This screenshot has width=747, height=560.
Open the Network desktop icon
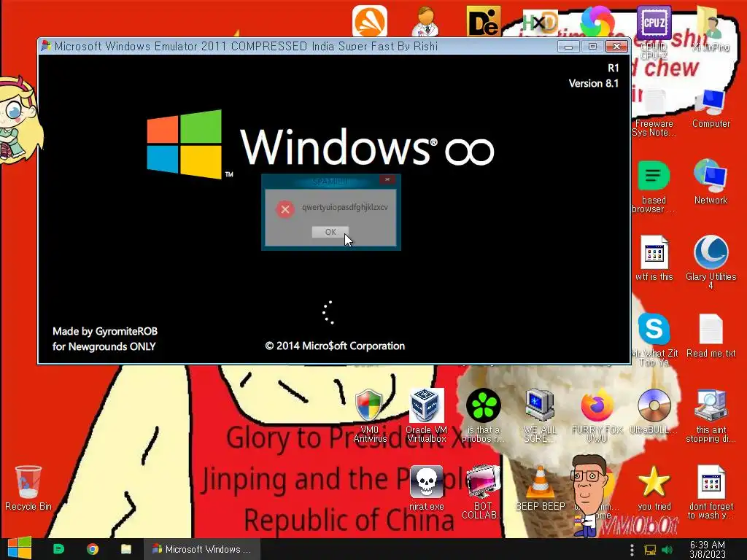pos(711,182)
